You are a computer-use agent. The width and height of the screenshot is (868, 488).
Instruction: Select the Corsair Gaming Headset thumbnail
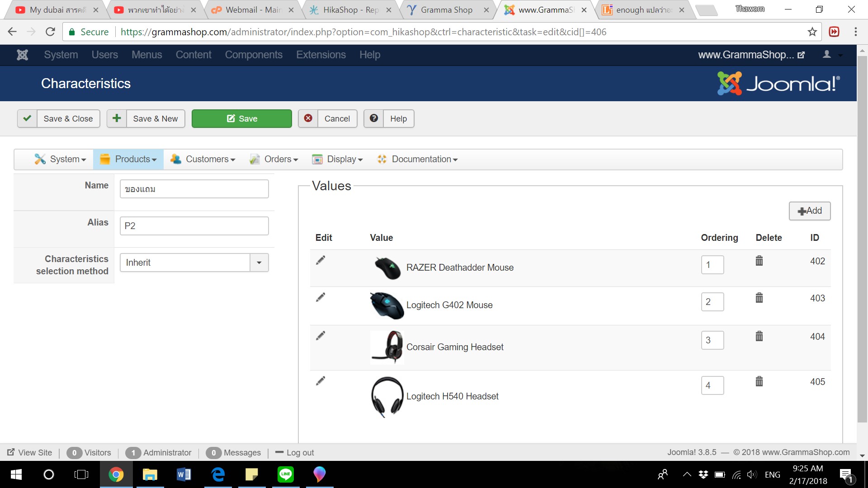tap(387, 347)
